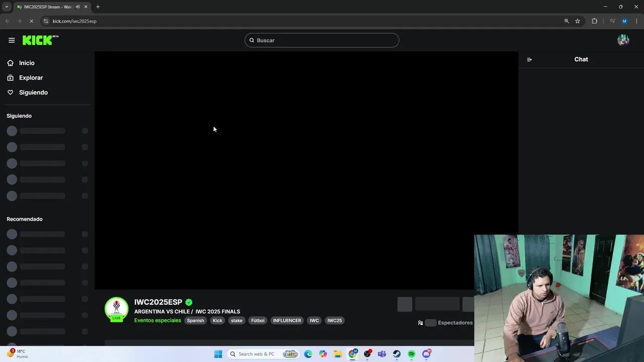Launch Microsoft Edge from the taskbar
Image resolution: width=644 pixels, height=362 pixels.
(308, 354)
